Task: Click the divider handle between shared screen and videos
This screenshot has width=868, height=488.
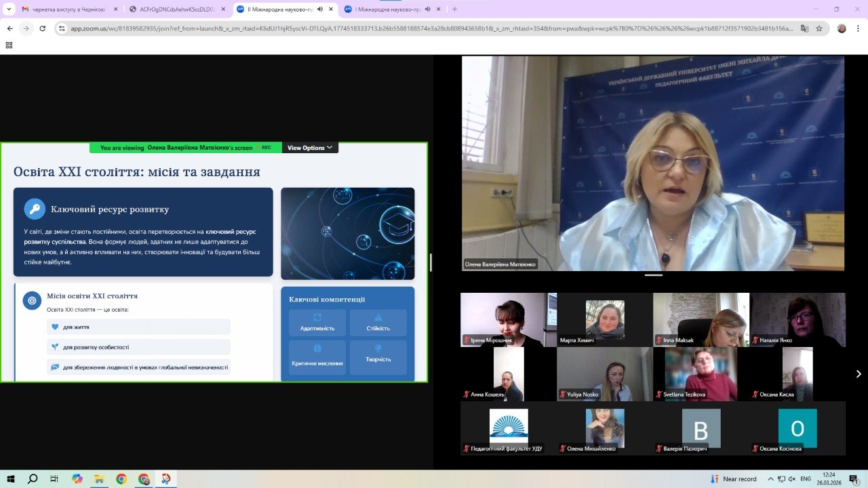Action: [431, 262]
